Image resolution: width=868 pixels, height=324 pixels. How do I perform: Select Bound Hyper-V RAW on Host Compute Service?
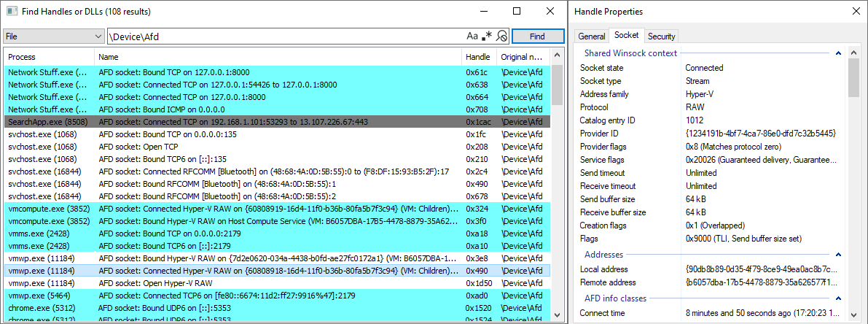click(277, 221)
